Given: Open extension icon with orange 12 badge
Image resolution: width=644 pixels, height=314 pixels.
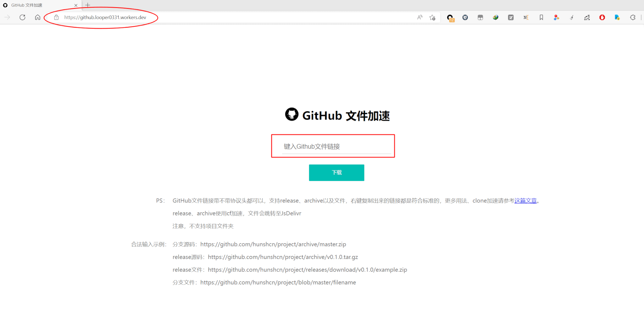Looking at the screenshot, I should [450, 18].
